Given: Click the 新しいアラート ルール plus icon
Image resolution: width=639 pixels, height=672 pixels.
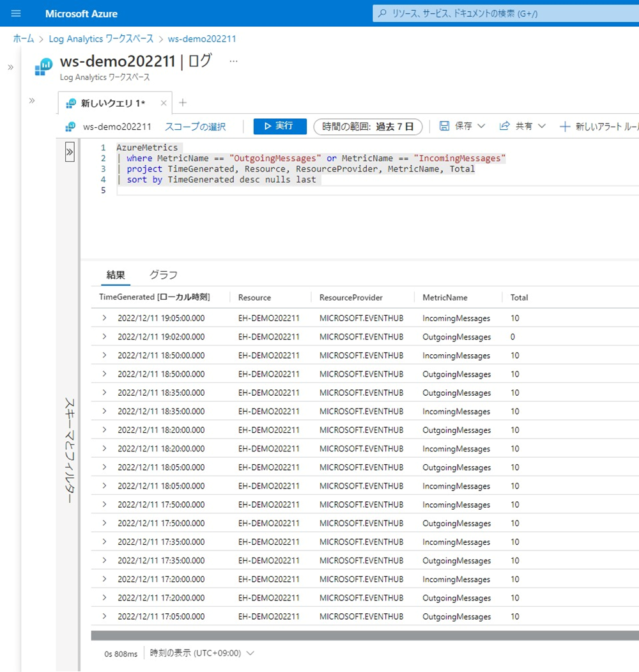Looking at the screenshot, I should (x=565, y=127).
